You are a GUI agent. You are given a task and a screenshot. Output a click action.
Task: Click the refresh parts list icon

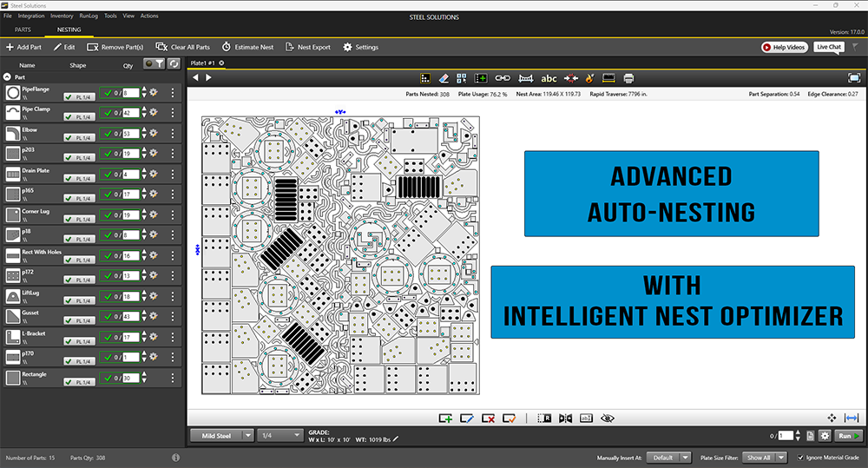coord(174,63)
